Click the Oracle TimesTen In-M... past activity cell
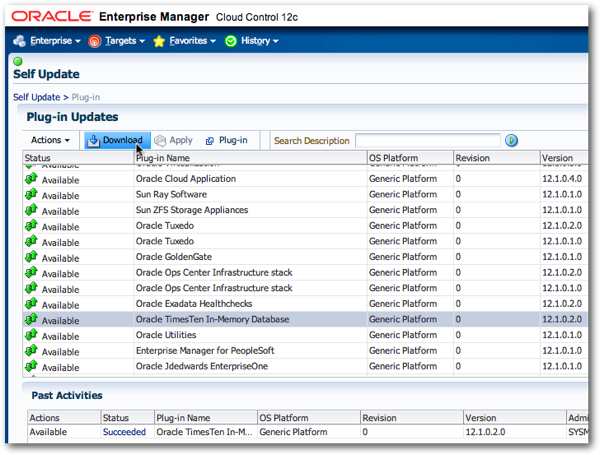Viewport: 600px width, 455px height. (204, 432)
